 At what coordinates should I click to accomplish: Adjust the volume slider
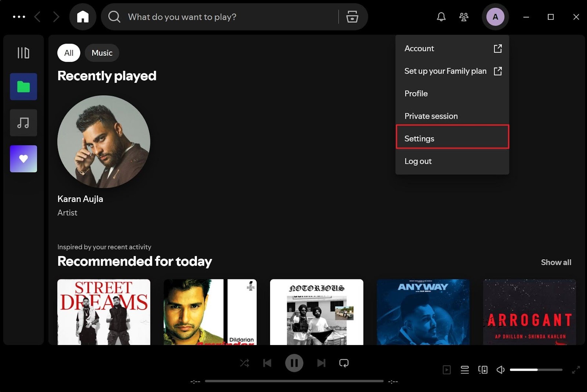point(536,370)
